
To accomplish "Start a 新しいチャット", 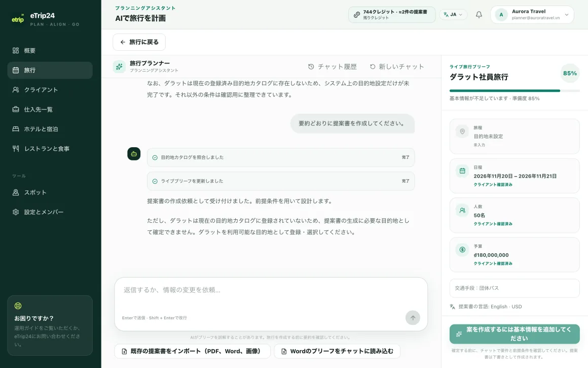I will (397, 66).
